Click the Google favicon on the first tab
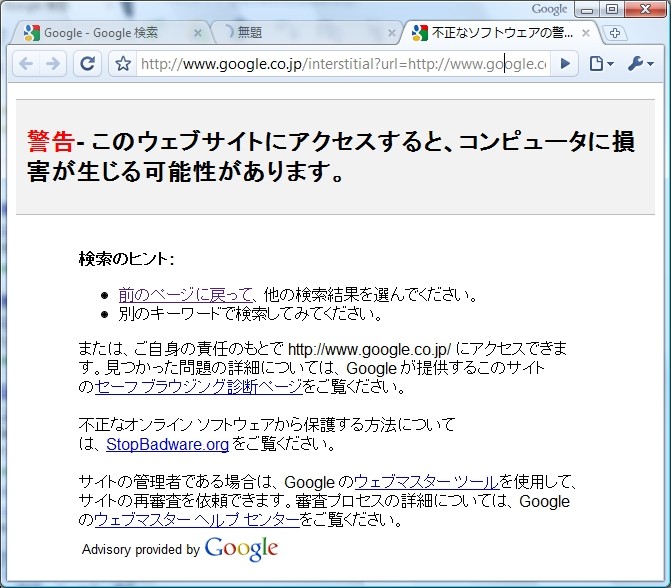Viewport: 671px width, 588px height. click(32, 33)
